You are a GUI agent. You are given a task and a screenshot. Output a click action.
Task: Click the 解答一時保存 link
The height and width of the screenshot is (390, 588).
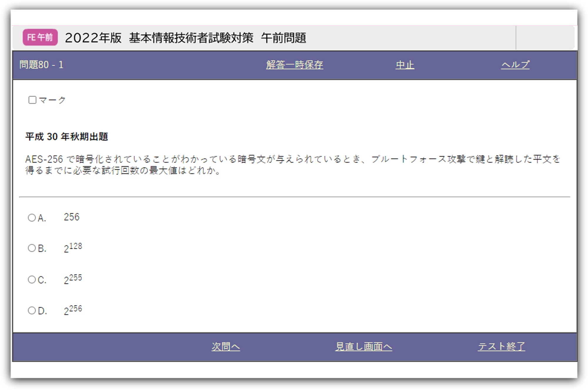tap(294, 65)
